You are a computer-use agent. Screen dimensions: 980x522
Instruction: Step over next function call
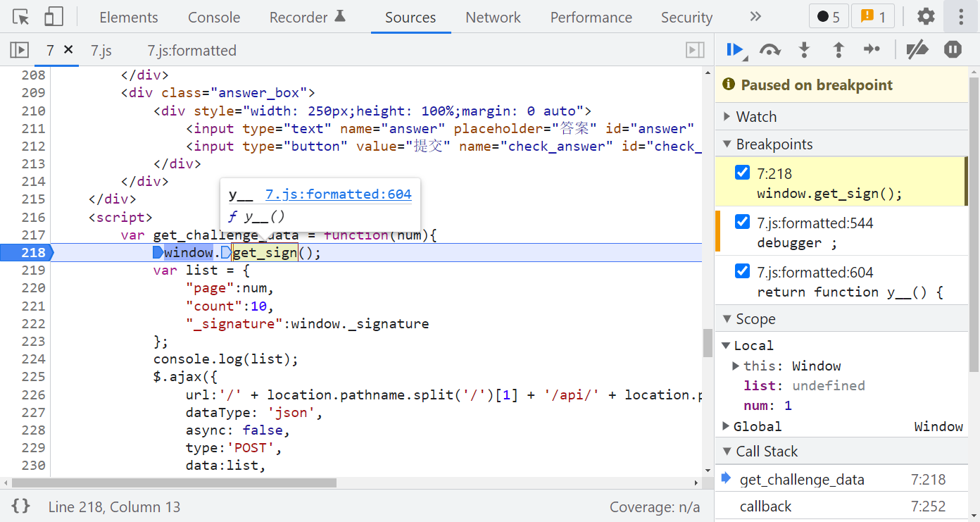770,49
